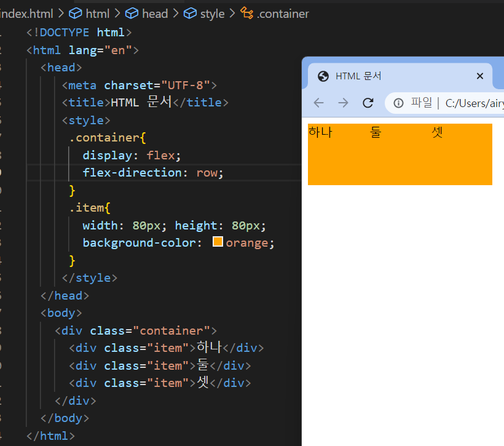Click the opening body tag
This screenshot has width=504, height=446.
point(61,313)
